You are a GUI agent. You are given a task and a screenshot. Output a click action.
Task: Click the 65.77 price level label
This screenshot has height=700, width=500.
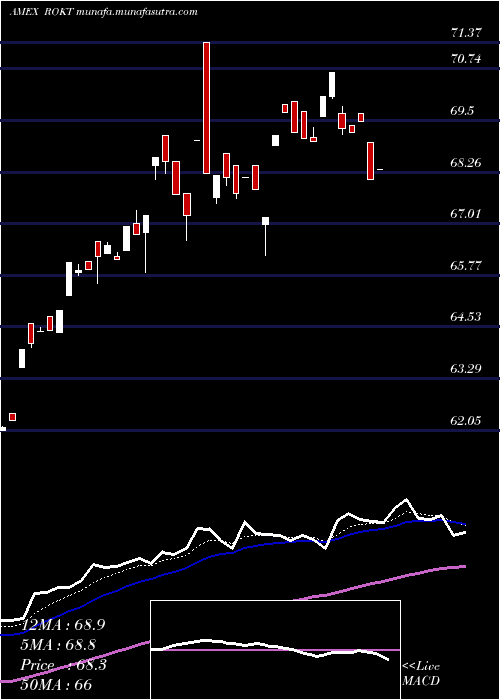466,266
